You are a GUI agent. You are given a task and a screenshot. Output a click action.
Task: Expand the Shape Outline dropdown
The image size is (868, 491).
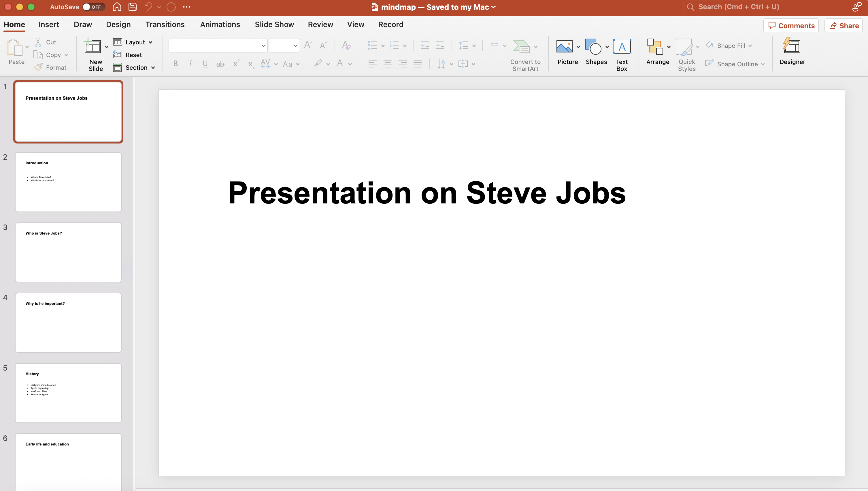coord(763,64)
